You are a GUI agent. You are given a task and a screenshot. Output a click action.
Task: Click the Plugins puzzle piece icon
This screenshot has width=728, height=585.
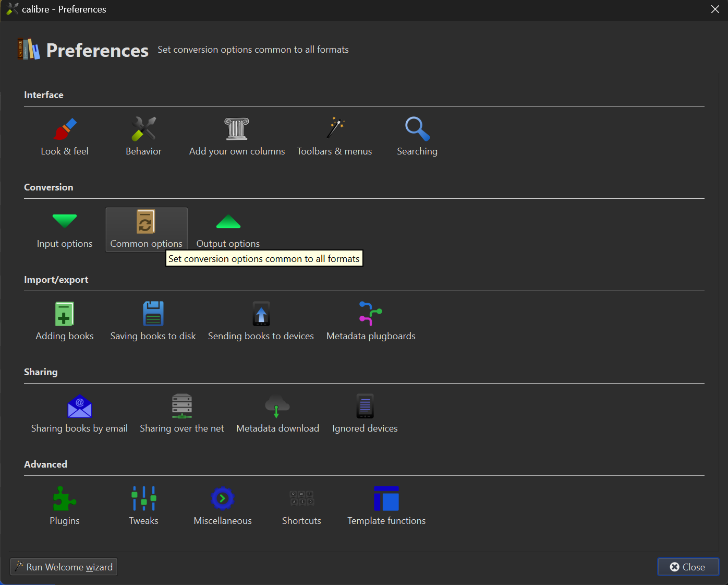[65, 498]
